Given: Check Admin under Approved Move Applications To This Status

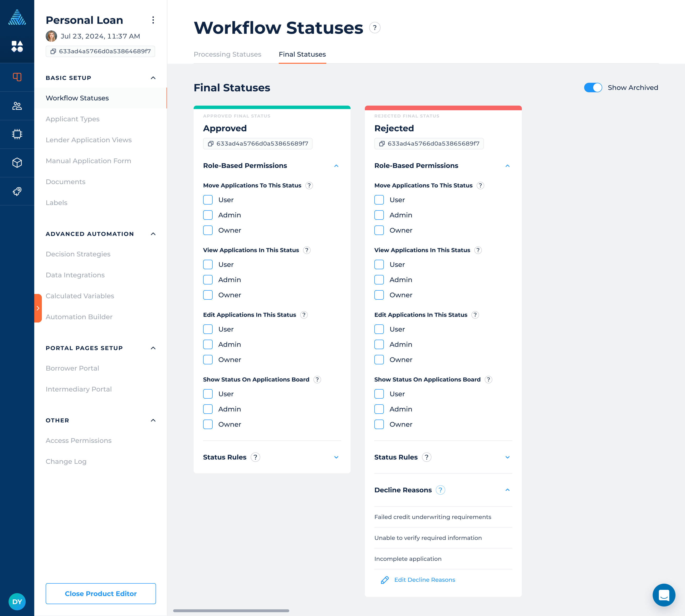Looking at the screenshot, I should (x=208, y=215).
